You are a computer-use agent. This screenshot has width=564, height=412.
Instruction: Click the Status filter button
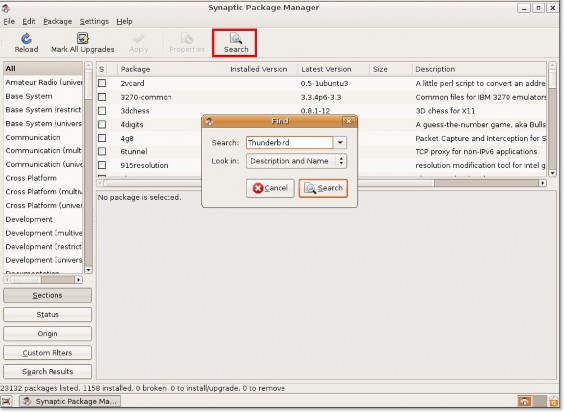(x=47, y=314)
